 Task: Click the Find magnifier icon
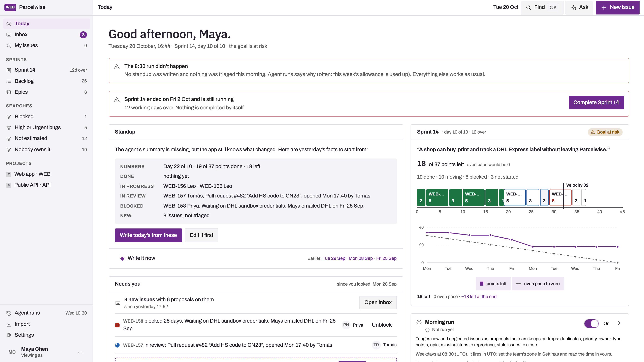tap(528, 7)
